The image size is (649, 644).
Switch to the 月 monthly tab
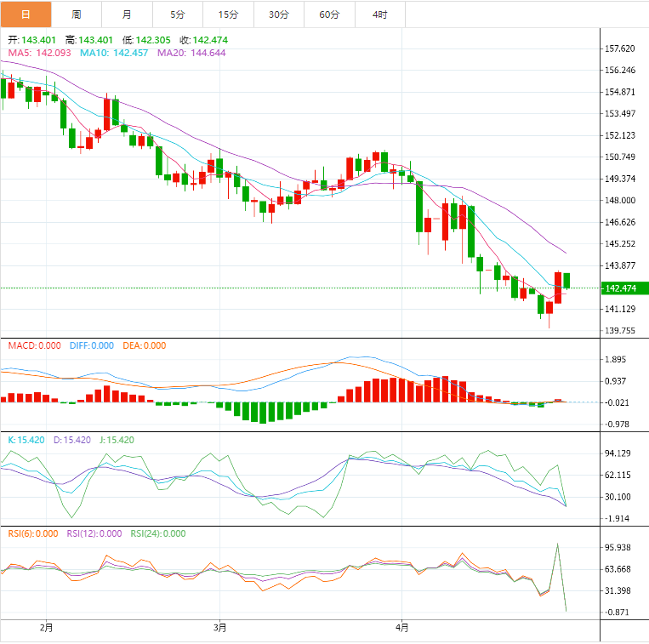[x=127, y=14]
